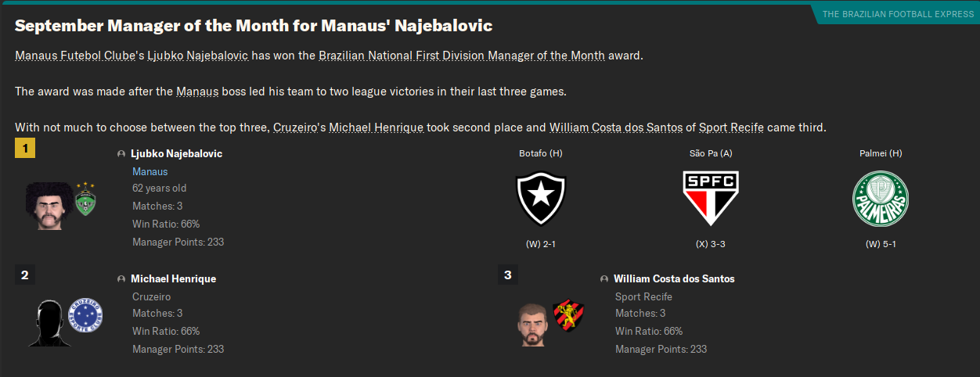Click the Palmeiras club badge
Screen dimensions: 980x377
pos(880,199)
